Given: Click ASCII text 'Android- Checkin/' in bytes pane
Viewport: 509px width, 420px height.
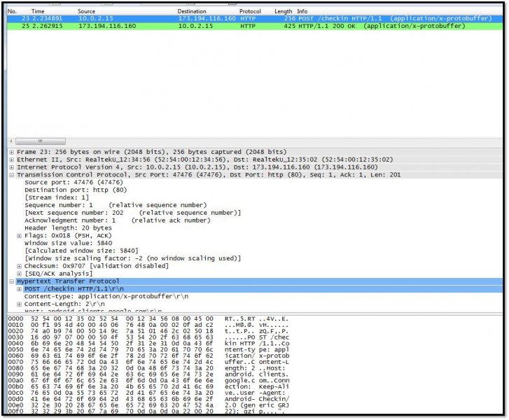Looking at the screenshot, I should click(256, 399).
